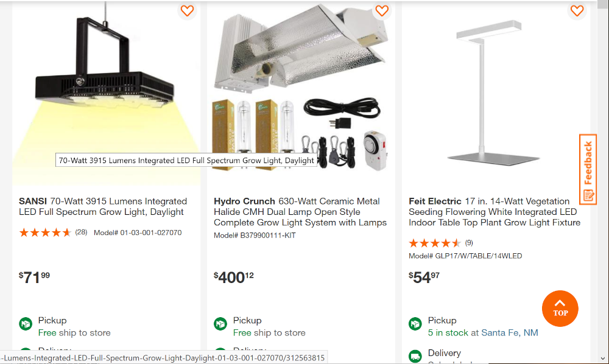Select the Santa Fe, NM store link

click(509, 333)
